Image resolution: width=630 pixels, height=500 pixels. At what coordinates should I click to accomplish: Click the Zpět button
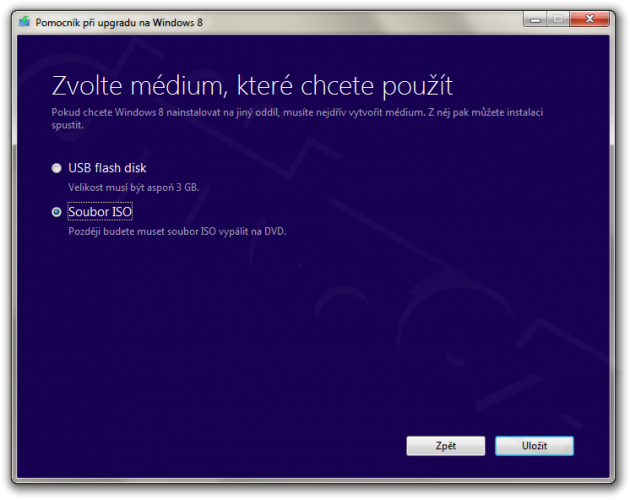pos(446,446)
